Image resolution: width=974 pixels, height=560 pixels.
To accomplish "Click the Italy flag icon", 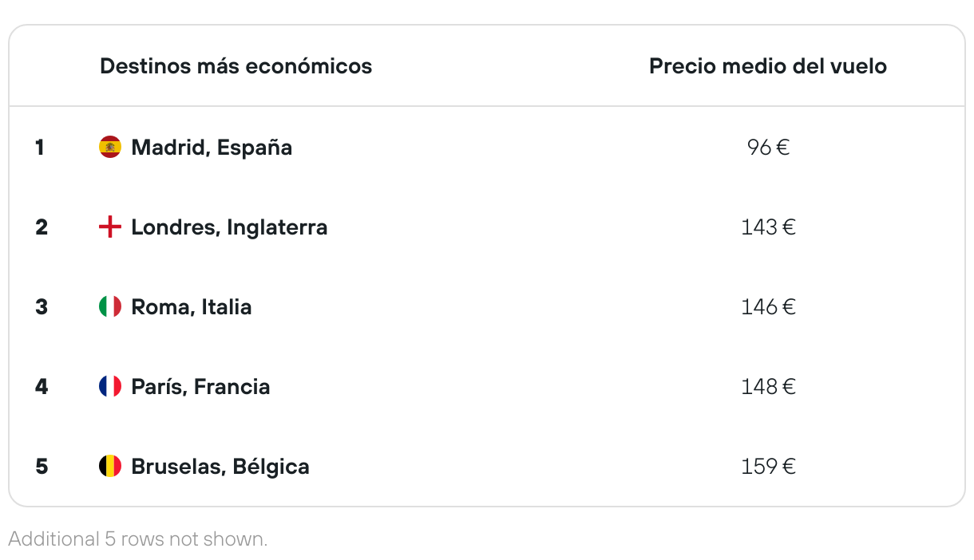I will [110, 307].
